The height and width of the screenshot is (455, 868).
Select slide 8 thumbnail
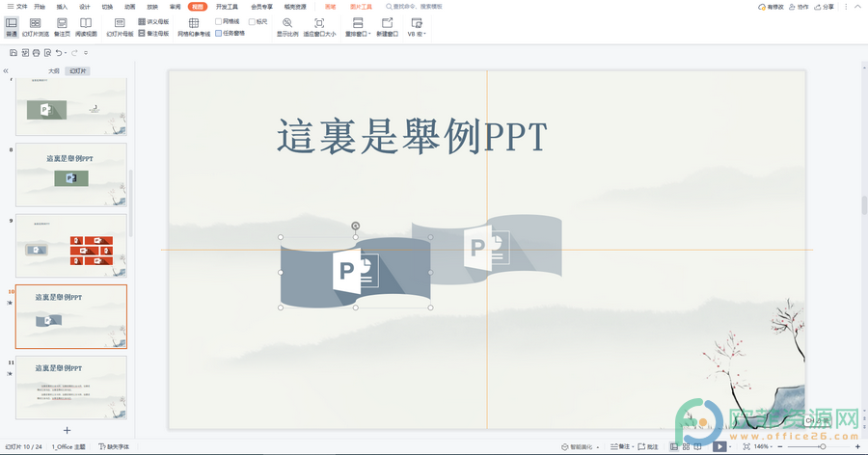pyautogui.click(x=70, y=174)
